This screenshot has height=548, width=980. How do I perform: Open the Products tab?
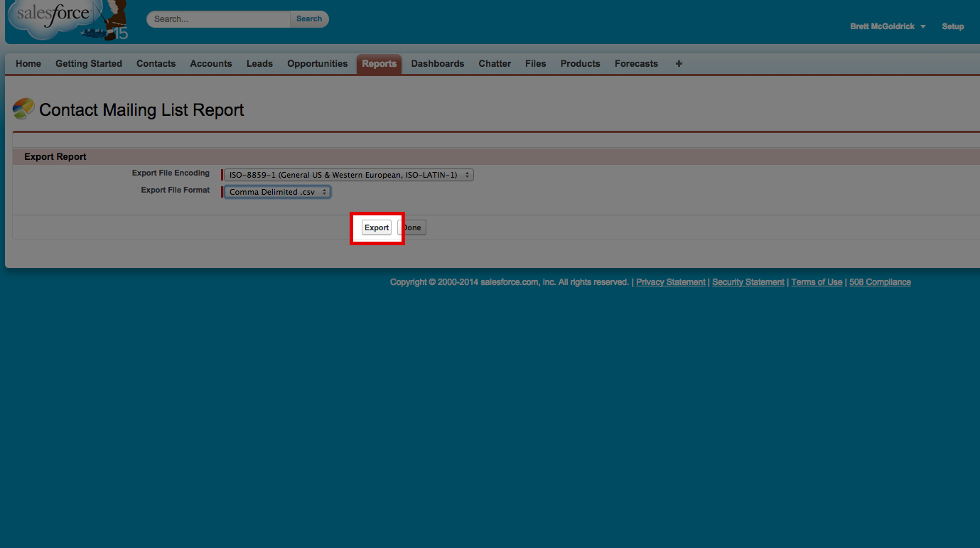pyautogui.click(x=581, y=64)
